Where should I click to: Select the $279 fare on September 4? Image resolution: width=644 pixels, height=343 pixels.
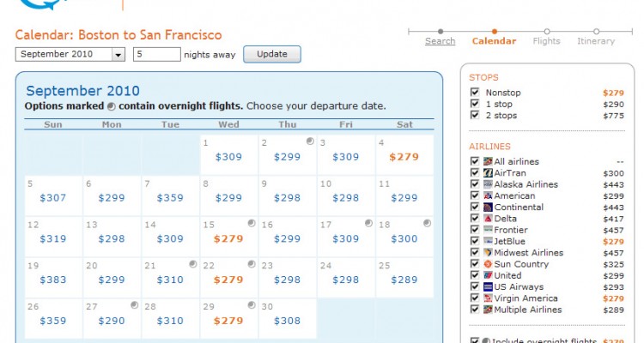[404, 157]
